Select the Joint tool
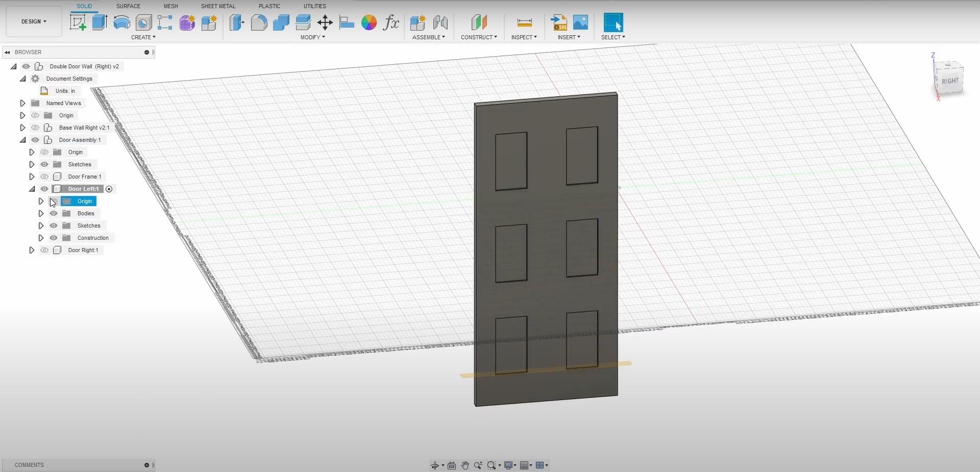 tap(440, 22)
